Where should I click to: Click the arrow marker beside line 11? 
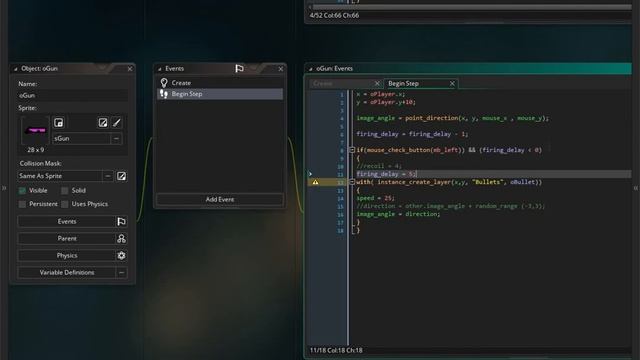[x=310, y=174]
